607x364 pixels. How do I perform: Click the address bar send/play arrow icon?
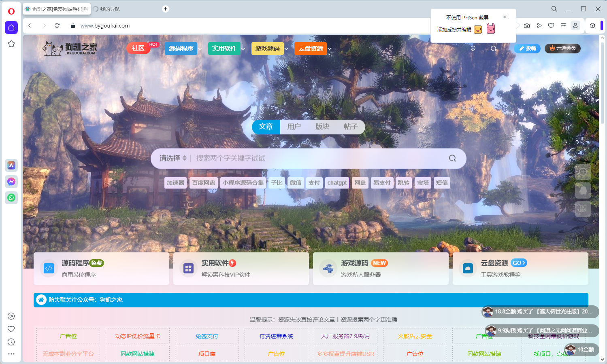539,25
